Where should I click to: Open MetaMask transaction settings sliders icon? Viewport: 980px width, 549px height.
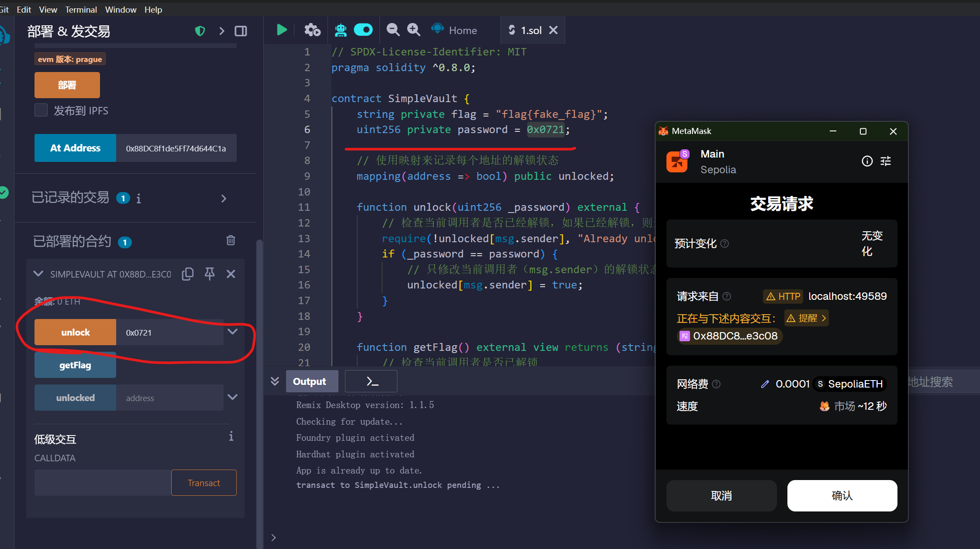(886, 161)
